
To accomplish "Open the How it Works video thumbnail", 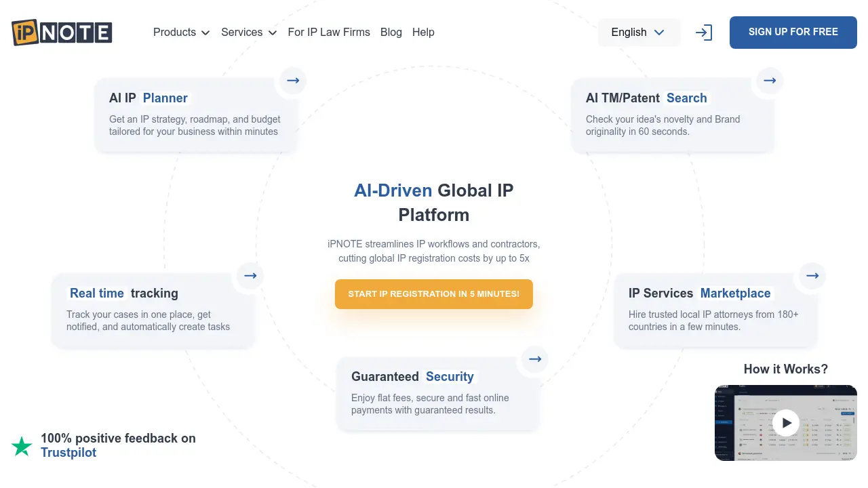I will pos(786,423).
